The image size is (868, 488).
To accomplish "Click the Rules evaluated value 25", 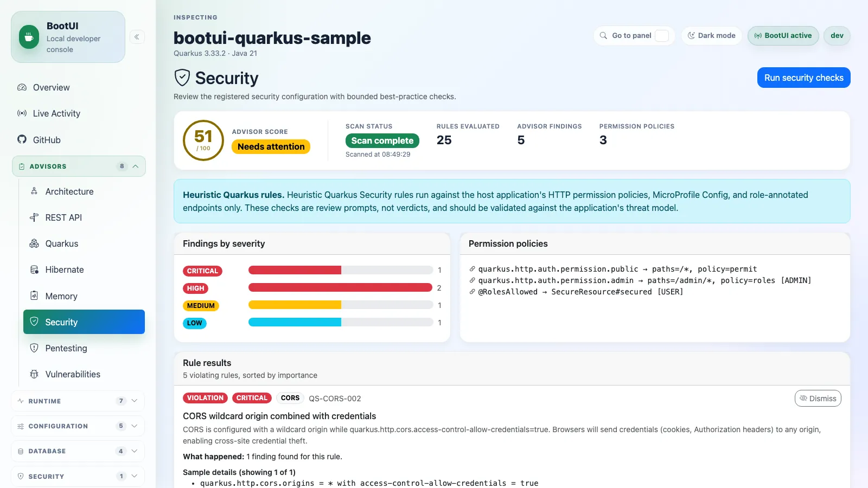I will click(x=444, y=140).
